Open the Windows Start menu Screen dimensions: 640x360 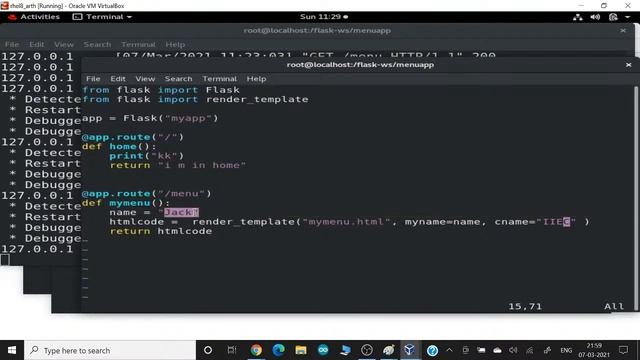pos(12,350)
